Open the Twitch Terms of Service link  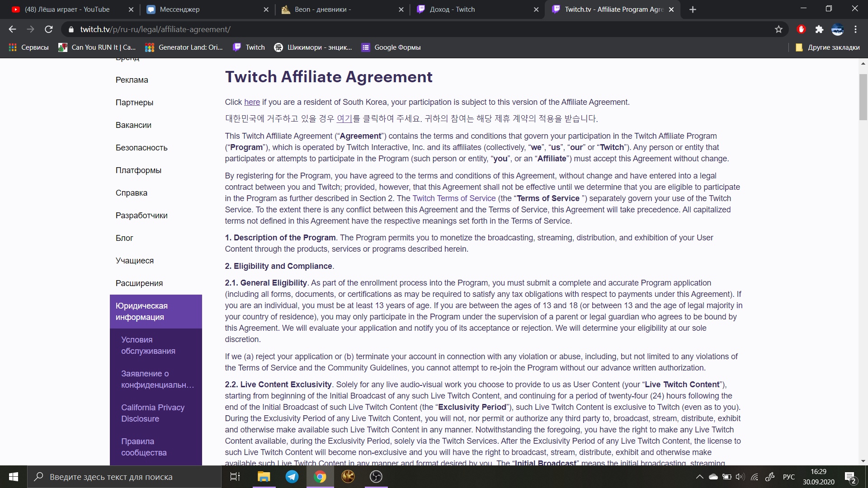454,198
